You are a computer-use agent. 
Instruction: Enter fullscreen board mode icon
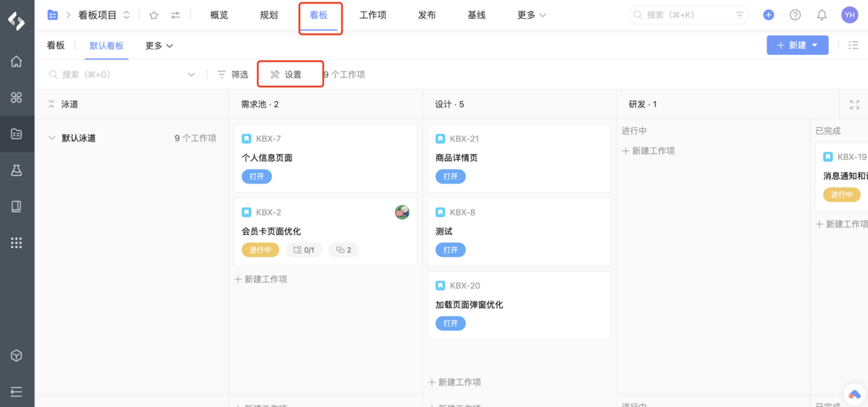(854, 104)
